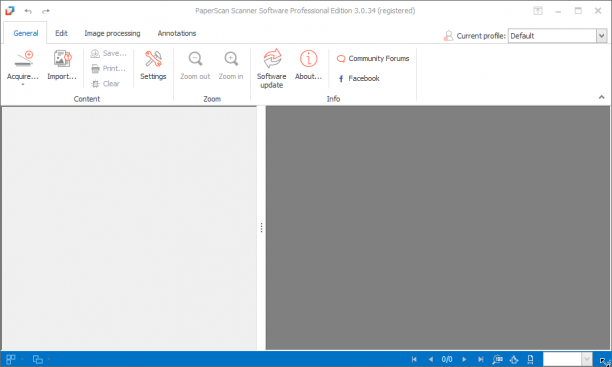The width and height of the screenshot is (612, 367).
Task: Click the Current profile user icon
Action: [x=448, y=36]
